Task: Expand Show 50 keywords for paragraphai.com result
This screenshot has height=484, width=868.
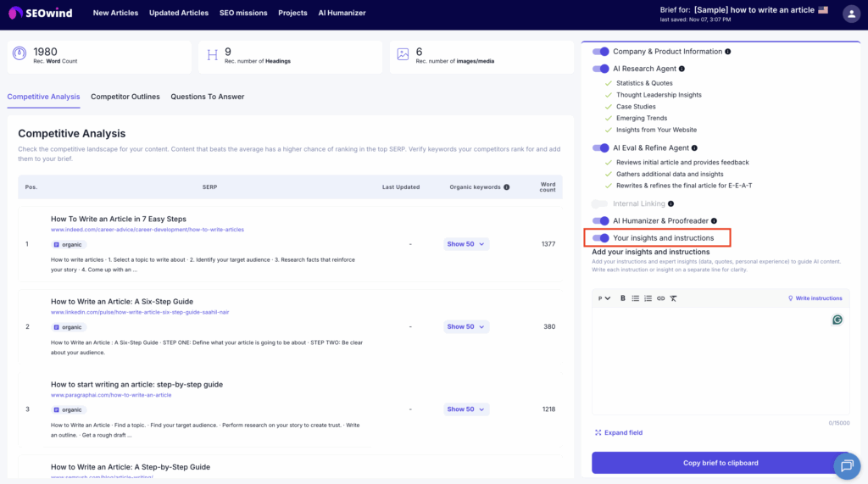Action: pyautogui.click(x=465, y=409)
